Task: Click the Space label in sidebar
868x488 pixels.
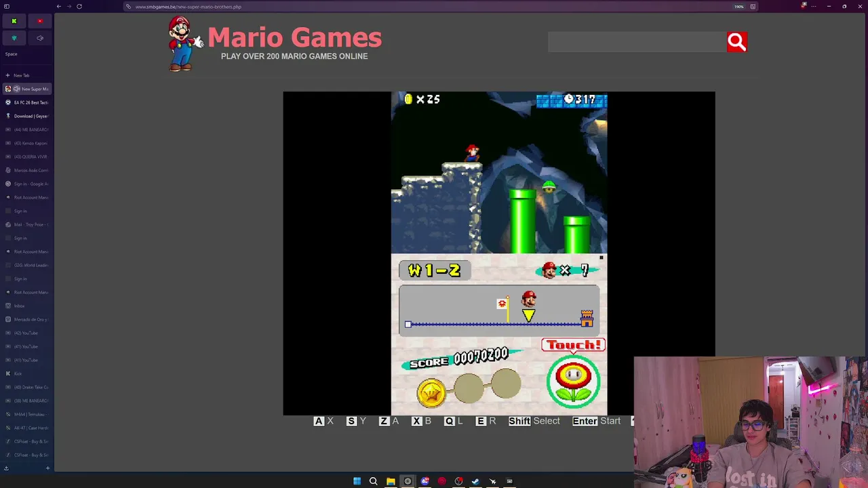Action: [x=11, y=54]
